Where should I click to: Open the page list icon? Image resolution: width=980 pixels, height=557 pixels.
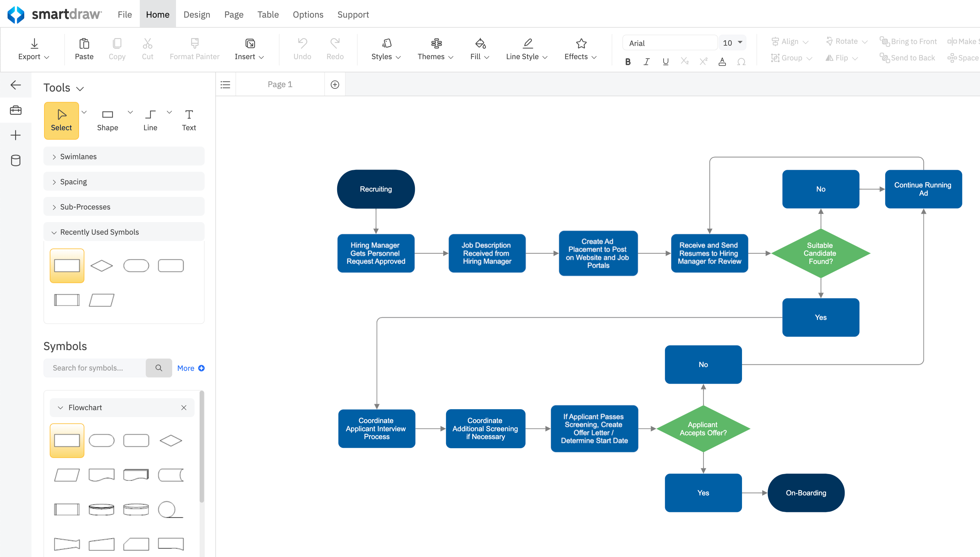[225, 85]
